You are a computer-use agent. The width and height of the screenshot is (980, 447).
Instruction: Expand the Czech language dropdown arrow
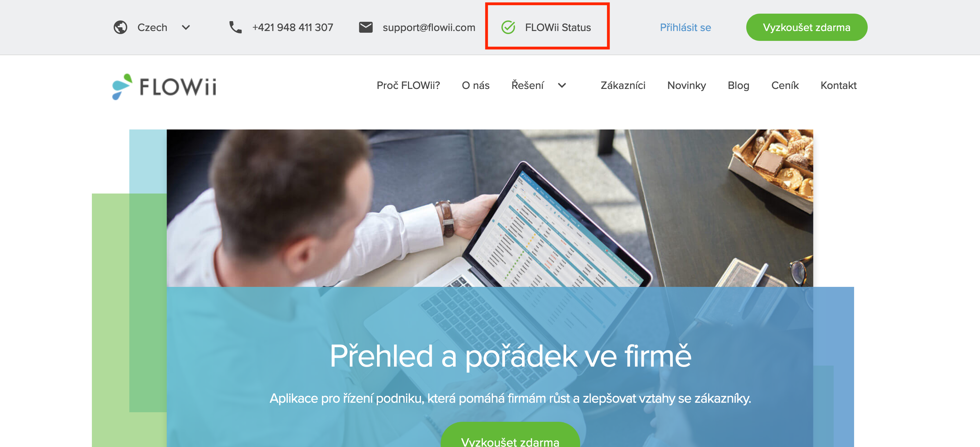[x=186, y=27]
